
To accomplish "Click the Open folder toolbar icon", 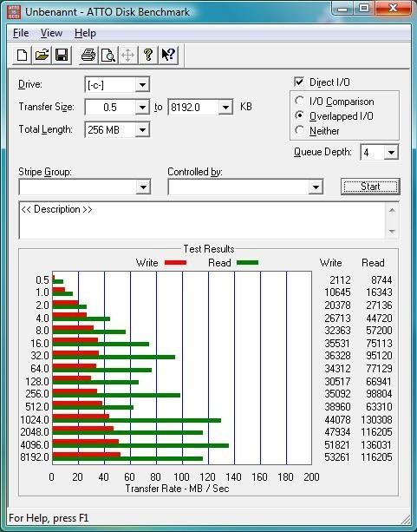I will click(x=42, y=55).
